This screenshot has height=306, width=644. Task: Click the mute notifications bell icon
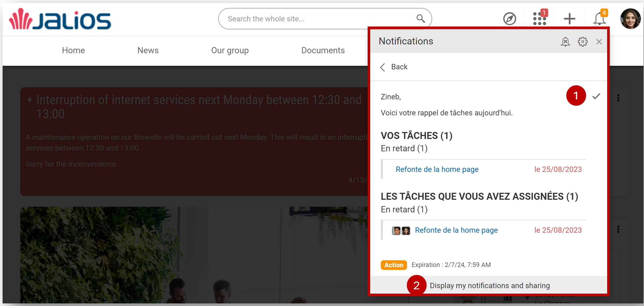click(x=565, y=42)
